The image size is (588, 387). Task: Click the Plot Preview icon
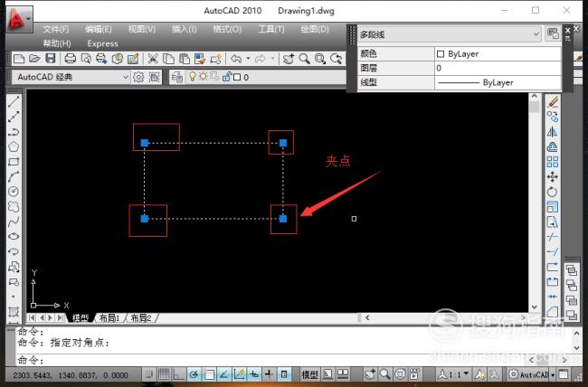[86, 59]
